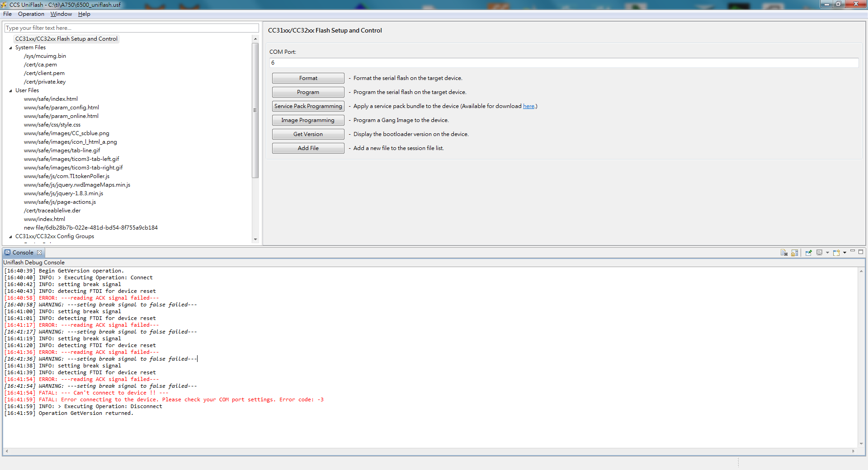Open the Operation menu
Viewport: 868px width, 470px height.
[31, 14]
